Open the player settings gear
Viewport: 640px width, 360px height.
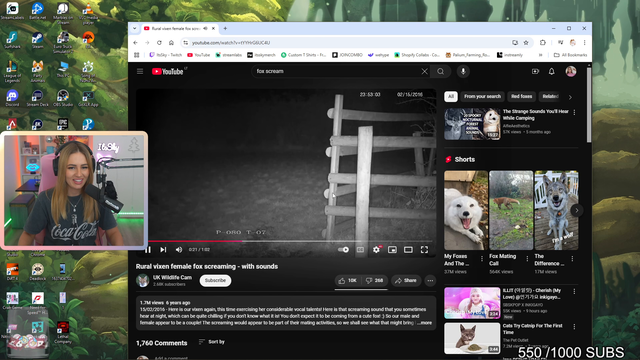(x=376, y=249)
